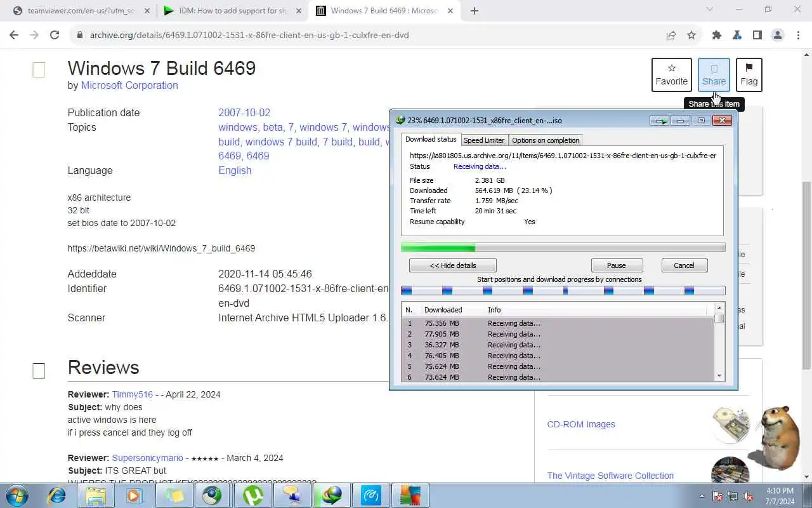Click the connections progress segments bar
This screenshot has width=812, height=508.
pos(563,291)
